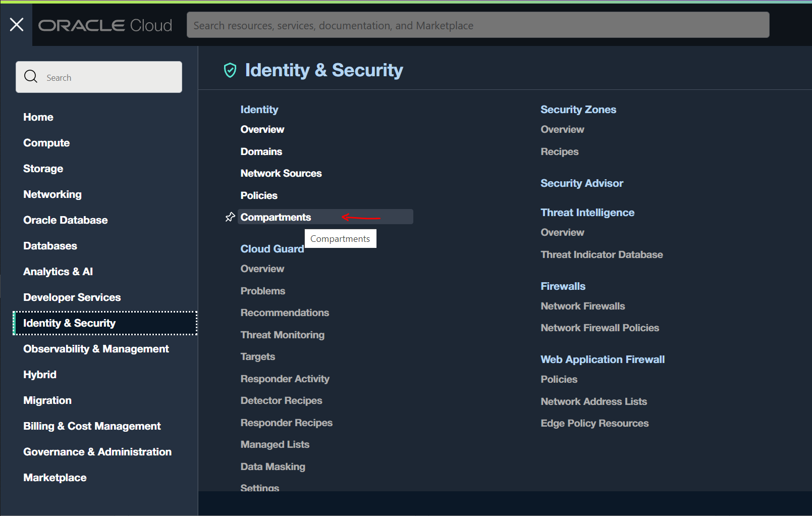
Task: Open the Responder Activity link
Action: [285, 379]
